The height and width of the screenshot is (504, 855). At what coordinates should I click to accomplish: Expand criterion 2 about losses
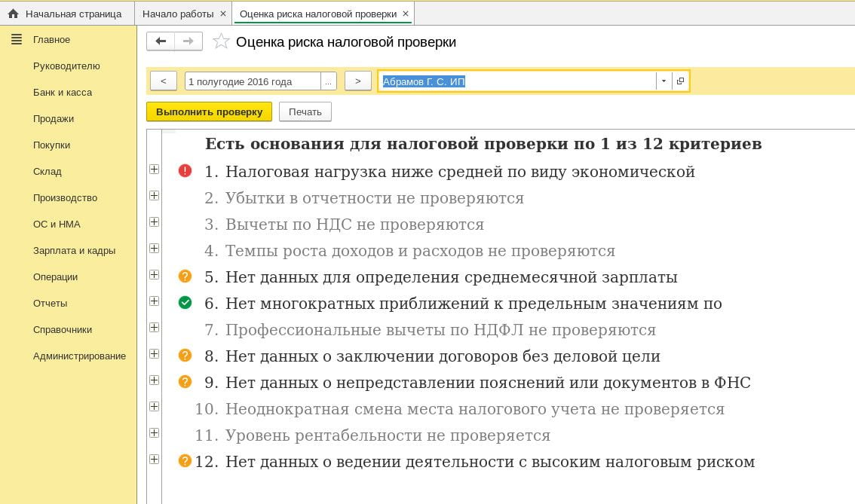155,196
